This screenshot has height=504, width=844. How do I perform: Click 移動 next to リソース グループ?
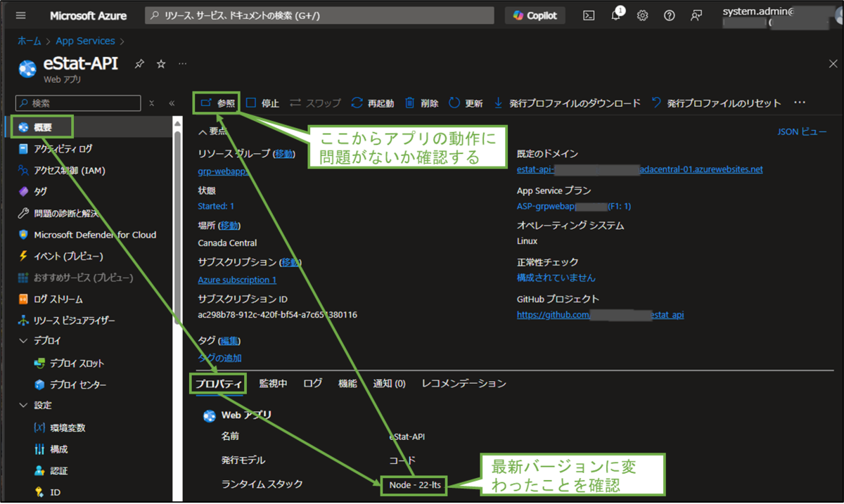(x=284, y=153)
